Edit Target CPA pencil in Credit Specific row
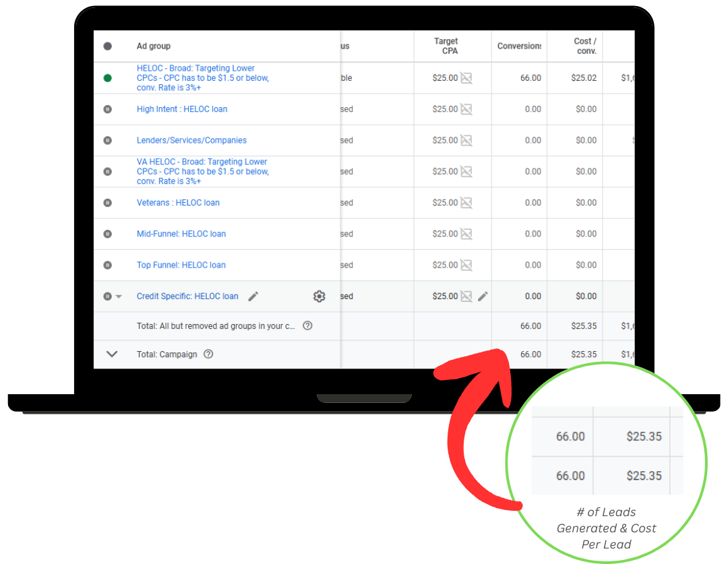 click(483, 296)
